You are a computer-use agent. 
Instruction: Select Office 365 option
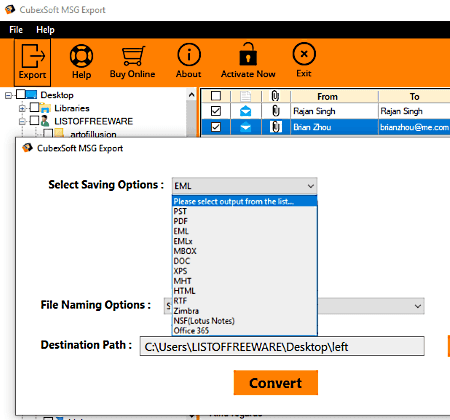[x=244, y=331]
